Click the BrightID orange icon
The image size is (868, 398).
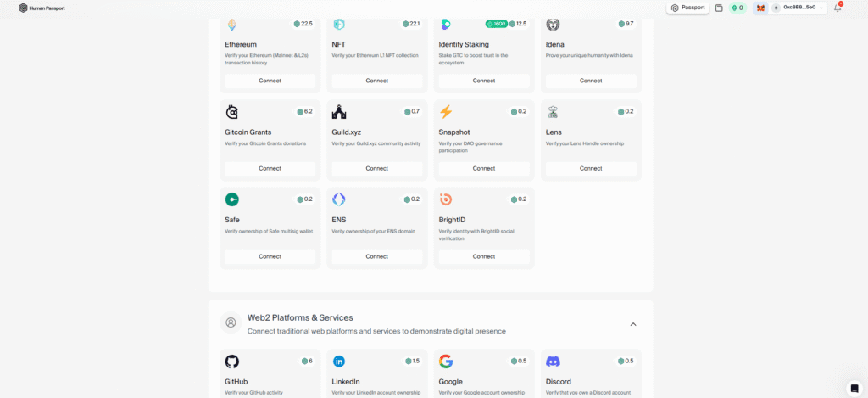446,199
